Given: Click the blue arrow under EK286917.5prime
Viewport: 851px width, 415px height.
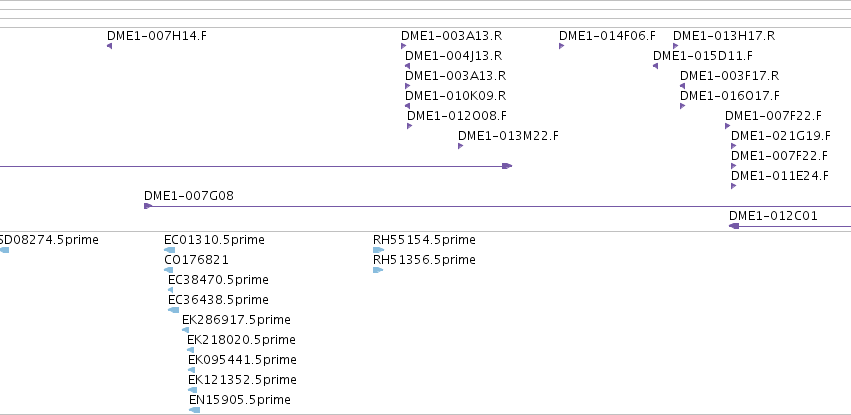Looking at the screenshot, I should [x=186, y=330].
